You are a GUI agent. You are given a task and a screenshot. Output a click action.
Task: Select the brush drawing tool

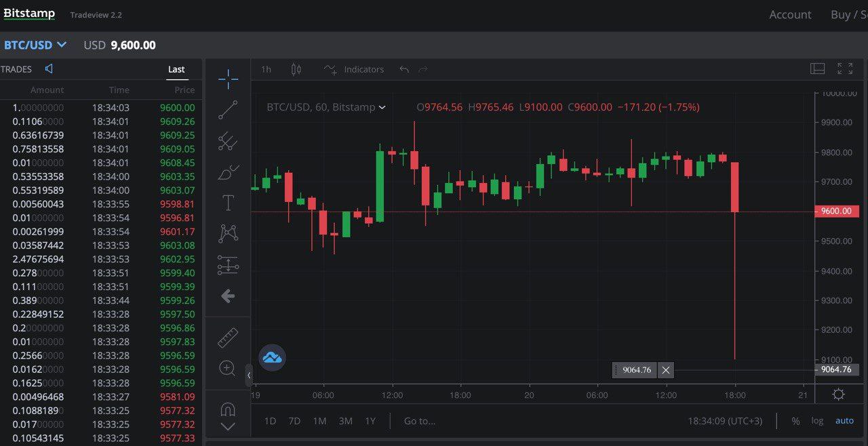click(228, 172)
